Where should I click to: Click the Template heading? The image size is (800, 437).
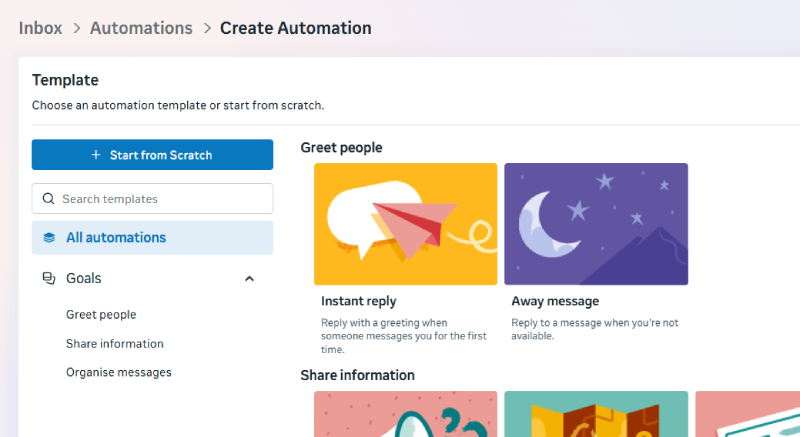click(65, 80)
